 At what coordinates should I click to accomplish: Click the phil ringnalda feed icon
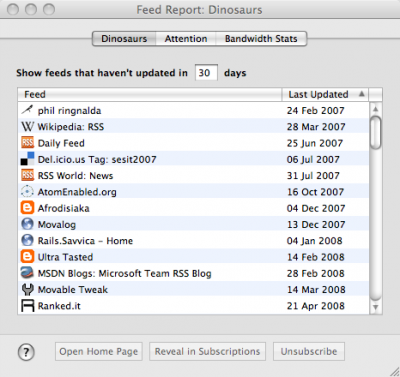(x=27, y=110)
